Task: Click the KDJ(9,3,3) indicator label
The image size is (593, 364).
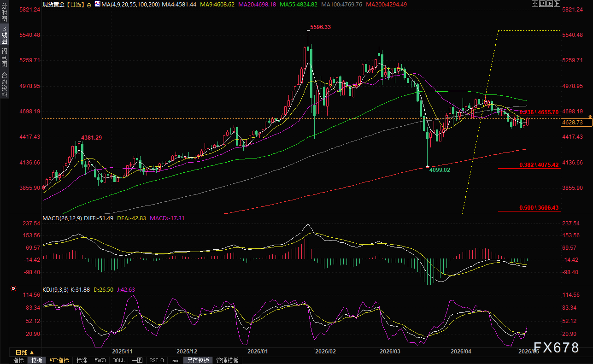Action: (56, 289)
